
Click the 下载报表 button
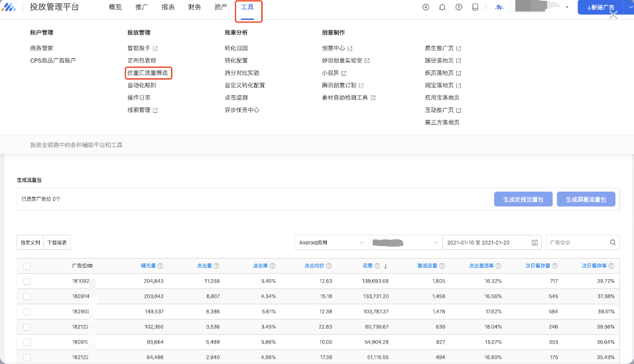point(56,243)
